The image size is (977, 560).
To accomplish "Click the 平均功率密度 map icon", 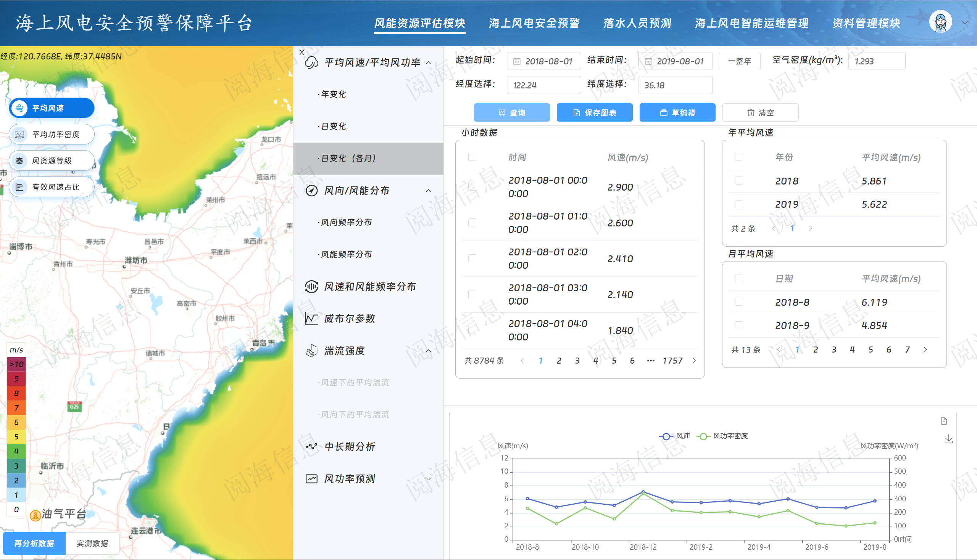I will (19, 134).
